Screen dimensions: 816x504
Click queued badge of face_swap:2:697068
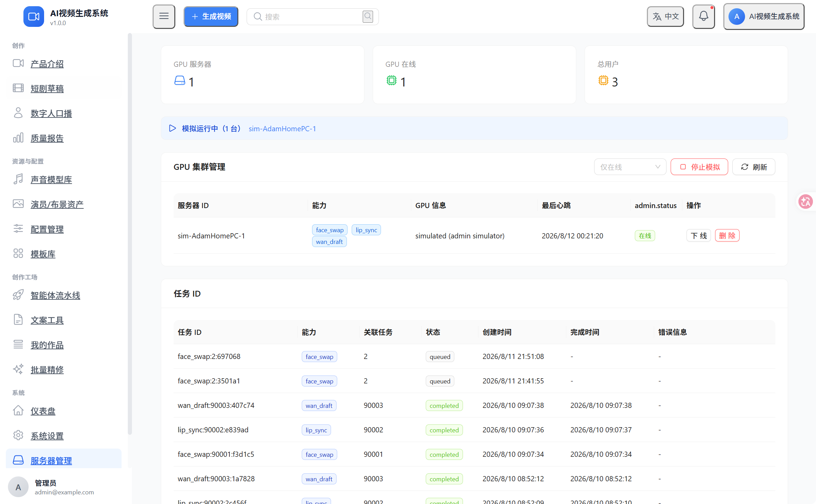click(x=440, y=357)
